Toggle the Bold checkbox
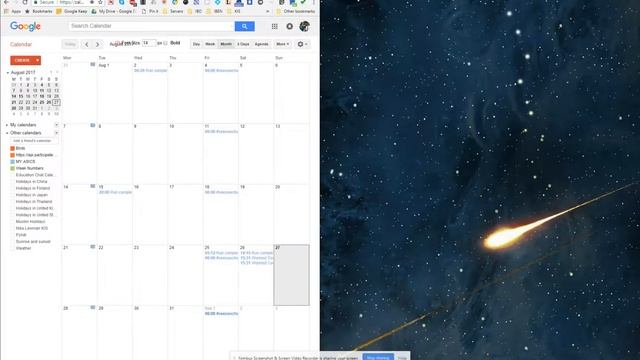Viewport: 640px width, 360px height. tap(165, 43)
